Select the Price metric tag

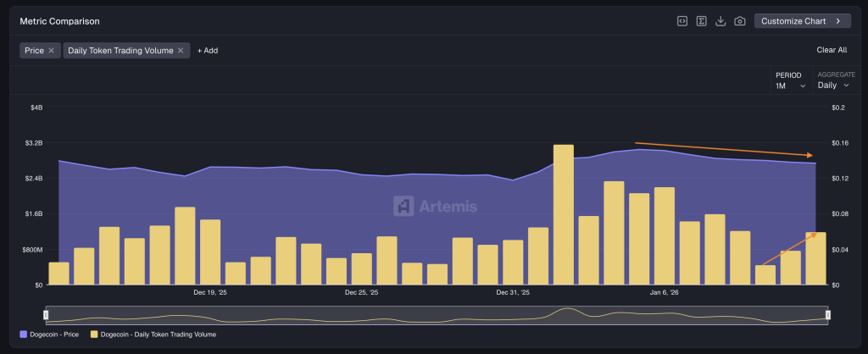tap(34, 51)
